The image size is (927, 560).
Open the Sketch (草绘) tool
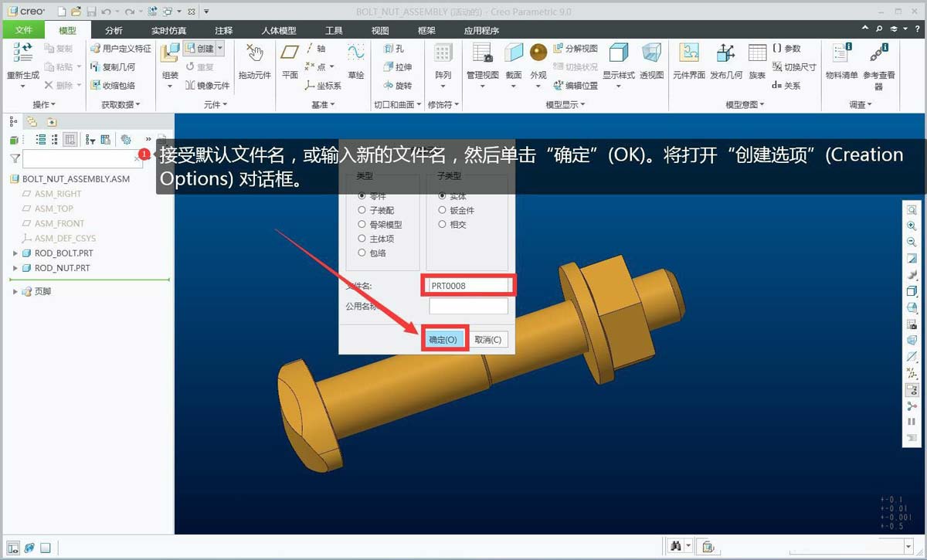pyautogui.click(x=355, y=54)
